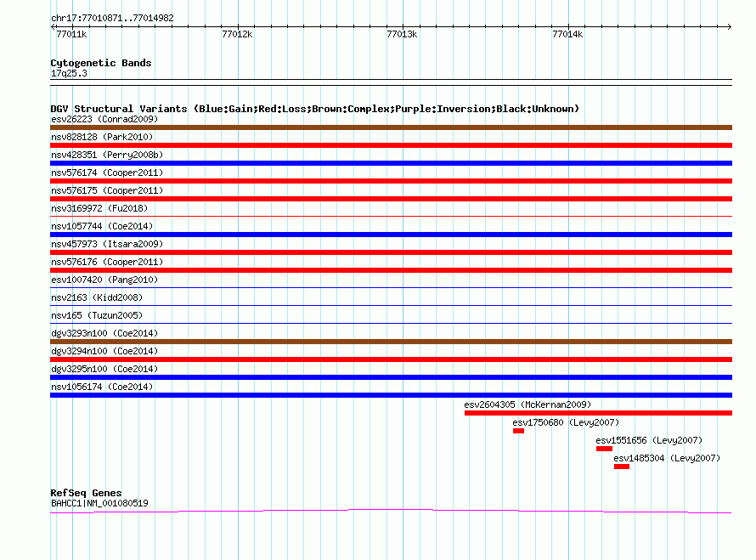This screenshot has width=756, height=560.
Task: Click the brown bar under esv26223
Action: pyautogui.click(x=391, y=127)
